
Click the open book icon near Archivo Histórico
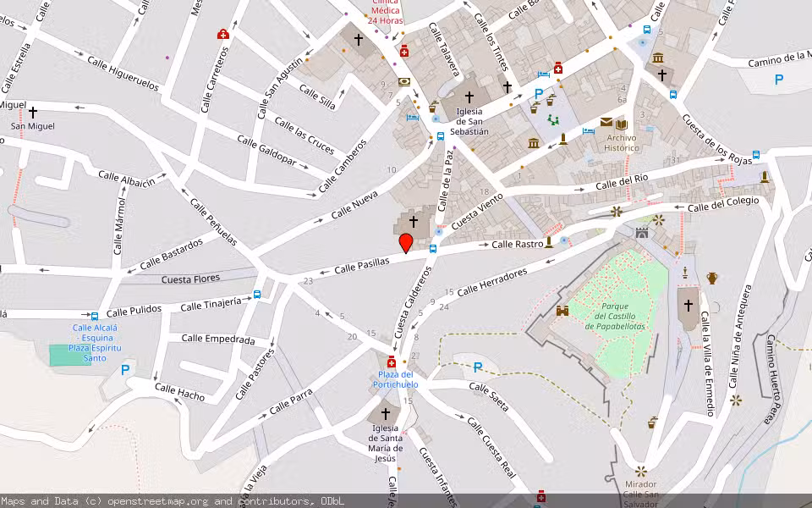621,124
